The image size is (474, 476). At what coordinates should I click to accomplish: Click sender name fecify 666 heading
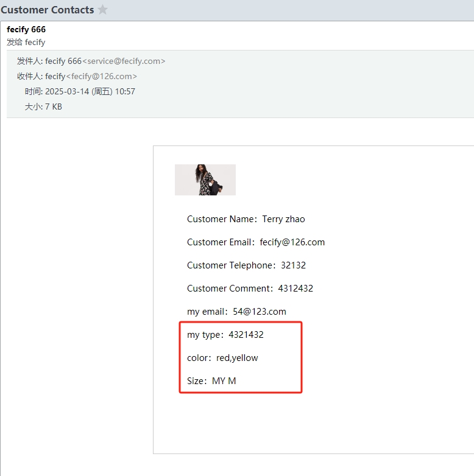(x=26, y=29)
